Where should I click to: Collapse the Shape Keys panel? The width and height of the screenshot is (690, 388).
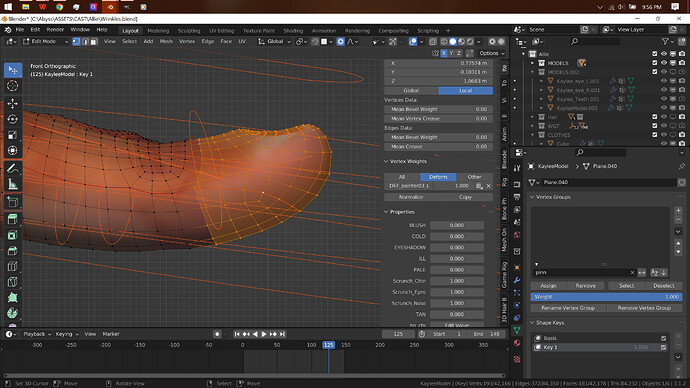pos(532,323)
